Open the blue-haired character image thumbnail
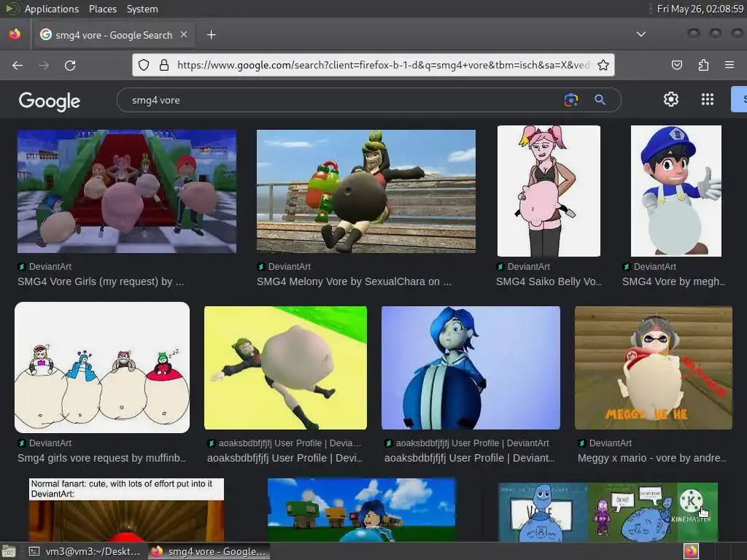 pyautogui.click(x=471, y=367)
